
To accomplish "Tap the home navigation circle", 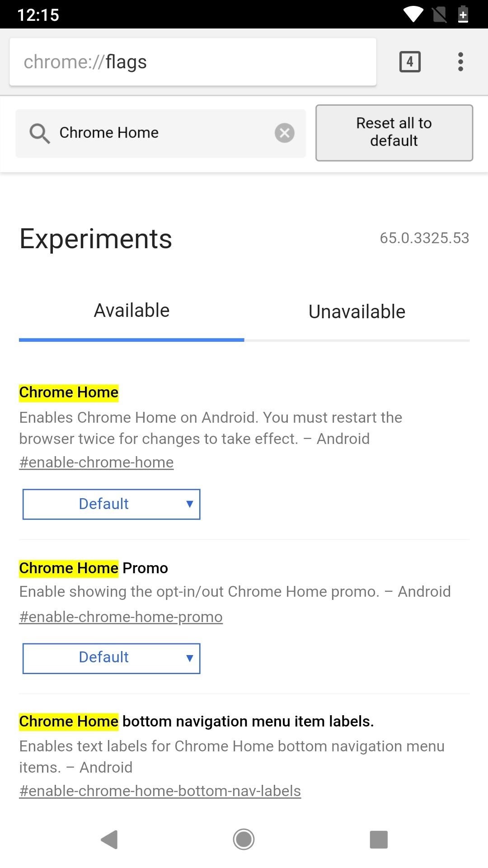I will click(244, 840).
